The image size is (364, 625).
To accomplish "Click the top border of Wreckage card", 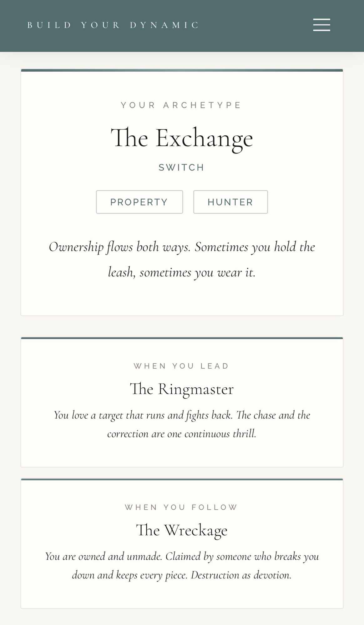I will [x=182, y=479].
